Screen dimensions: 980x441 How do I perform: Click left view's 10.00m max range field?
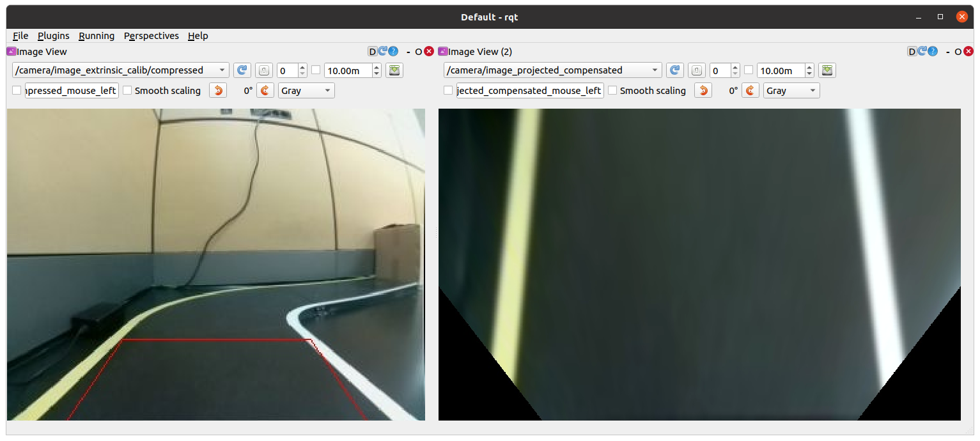pos(347,70)
